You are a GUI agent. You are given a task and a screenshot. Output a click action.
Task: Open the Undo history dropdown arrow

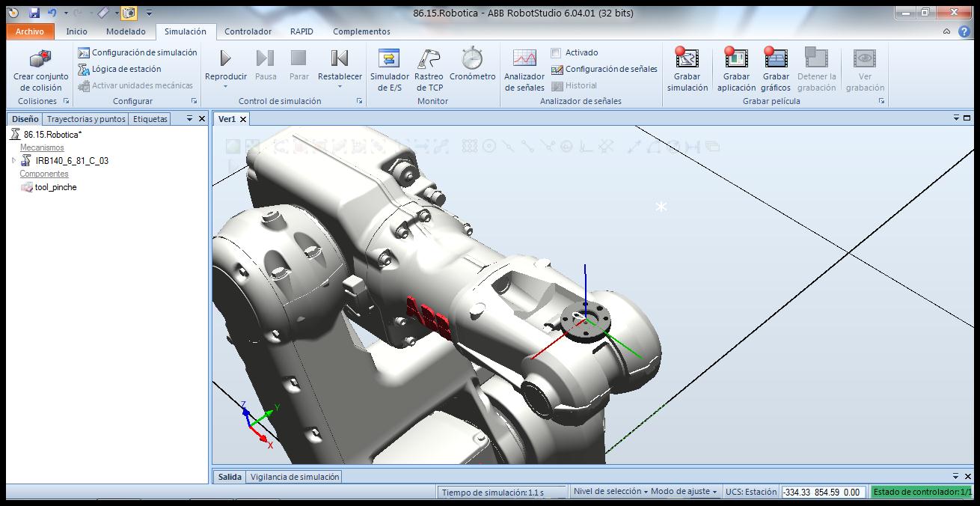tap(66, 13)
